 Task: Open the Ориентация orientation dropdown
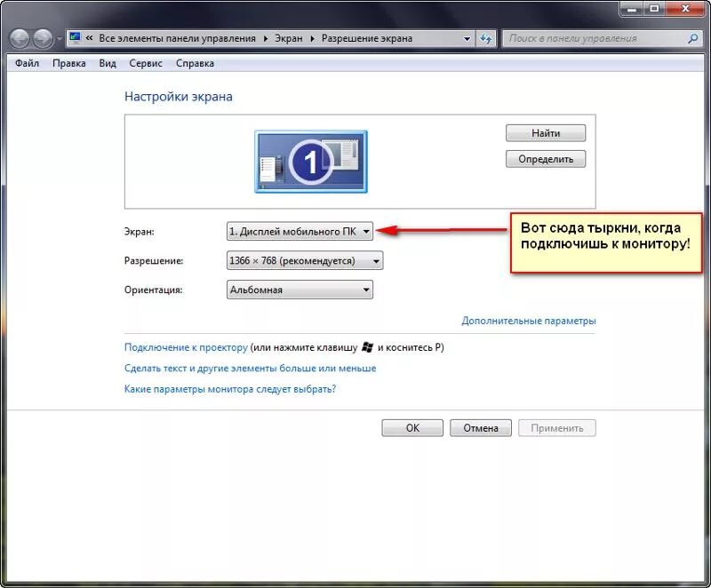pos(300,290)
